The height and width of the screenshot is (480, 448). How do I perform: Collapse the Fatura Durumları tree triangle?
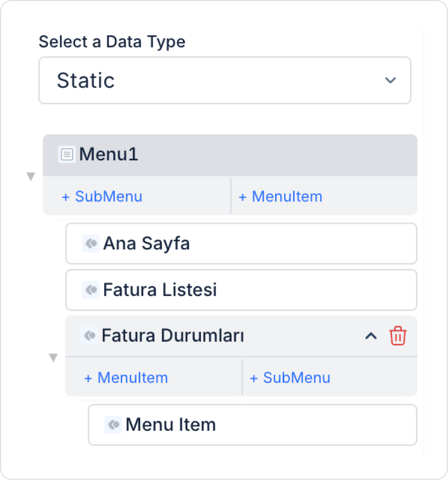click(x=54, y=358)
